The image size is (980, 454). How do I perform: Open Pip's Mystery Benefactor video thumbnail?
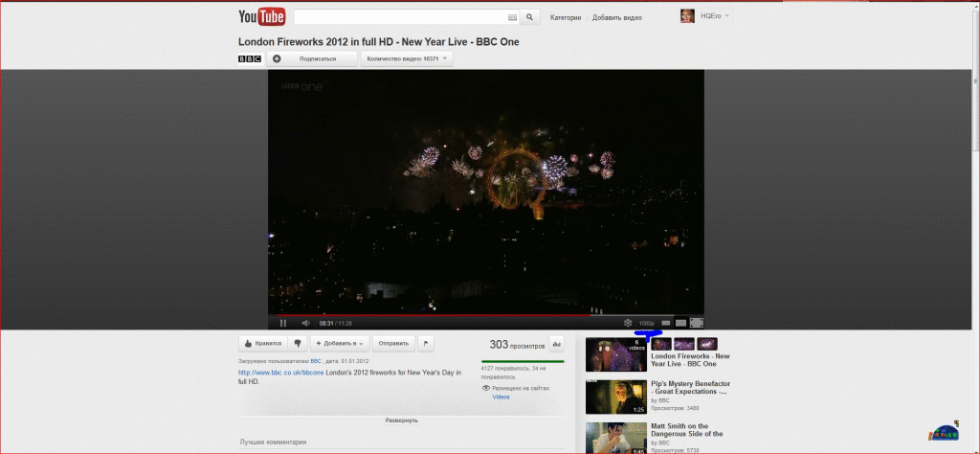616,397
